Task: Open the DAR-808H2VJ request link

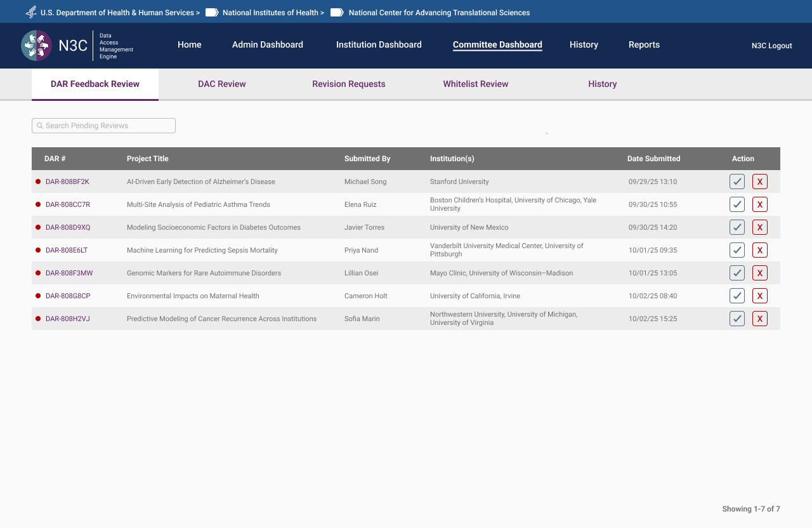Action: (68, 319)
